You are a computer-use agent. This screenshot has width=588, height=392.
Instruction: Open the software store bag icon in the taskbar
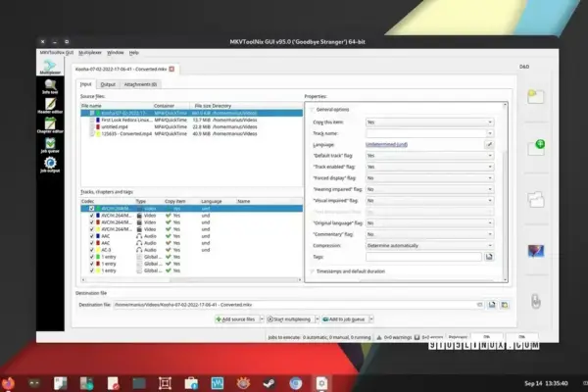tap(191, 383)
